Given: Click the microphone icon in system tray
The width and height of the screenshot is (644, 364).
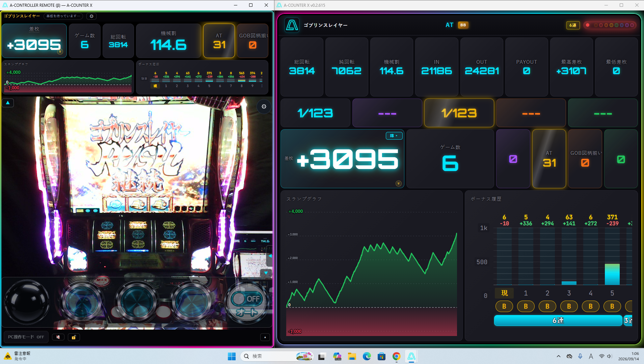Looking at the screenshot, I should point(580,356).
